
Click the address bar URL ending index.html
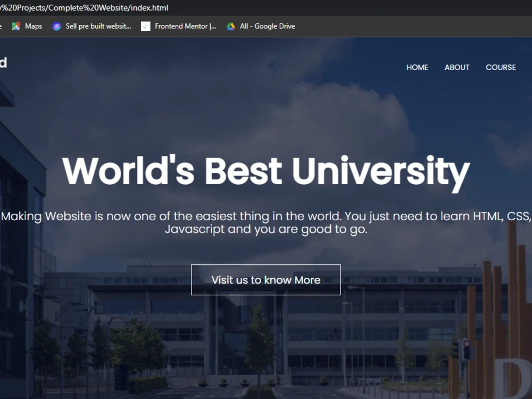pyautogui.click(x=84, y=7)
